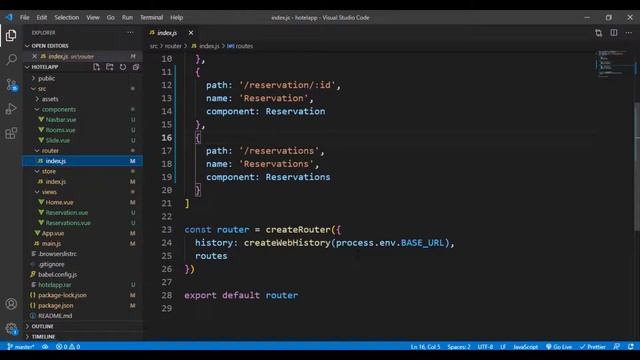Screen dimensions: 640x360
Task: Change JavaScript language mode in status bar
Action: click(x=525, y=347)
